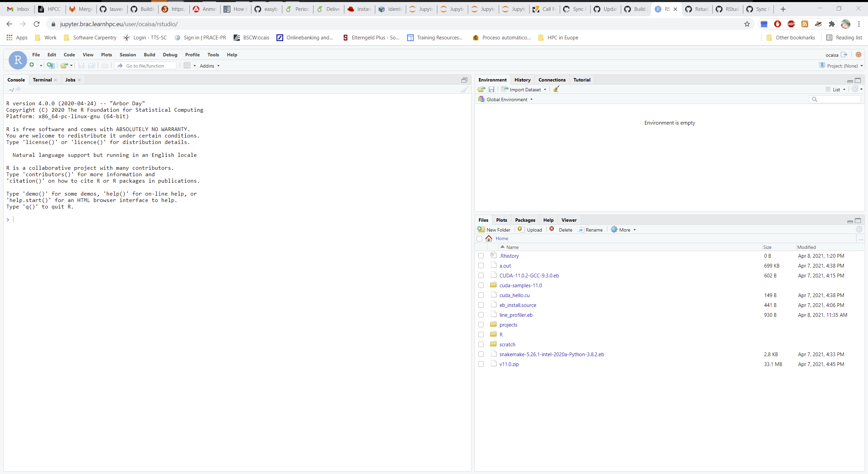Click Save Workspace disk icon in Environment
The image size is (868, 474).
click(491, 90)
